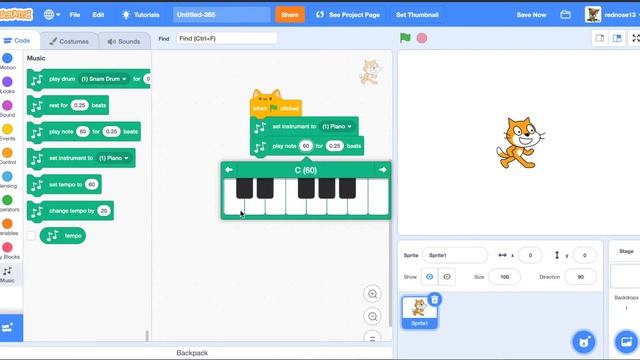Viewport: 640px width, 360px height.
Task: Select the Variables block category
Action: tap(8, 227)
